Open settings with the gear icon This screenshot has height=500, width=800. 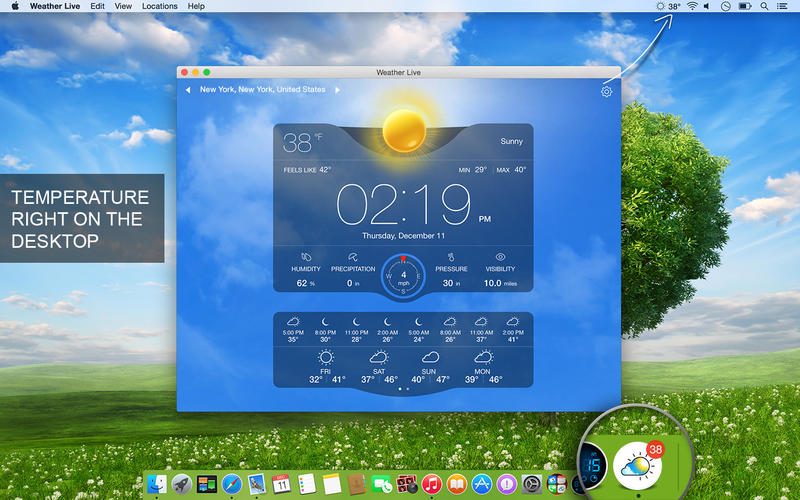606,92
